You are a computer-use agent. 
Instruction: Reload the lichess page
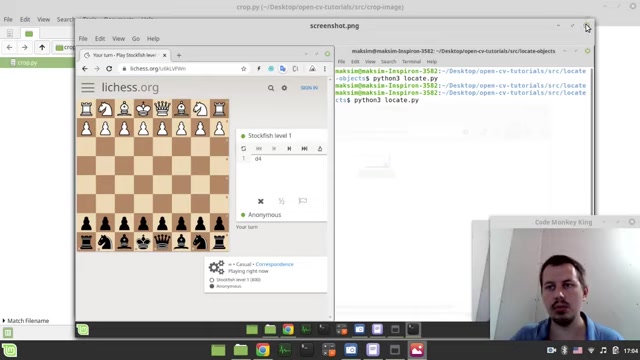(109, 69)
